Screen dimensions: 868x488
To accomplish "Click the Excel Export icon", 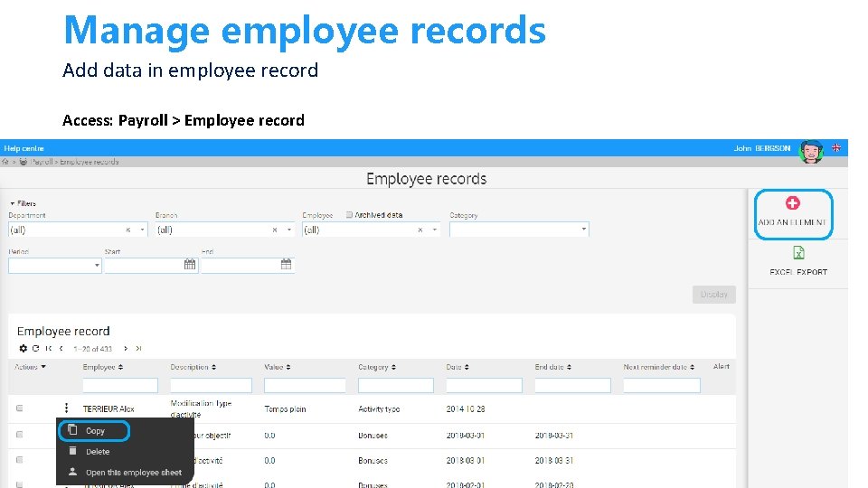I will tap(798, 253).
